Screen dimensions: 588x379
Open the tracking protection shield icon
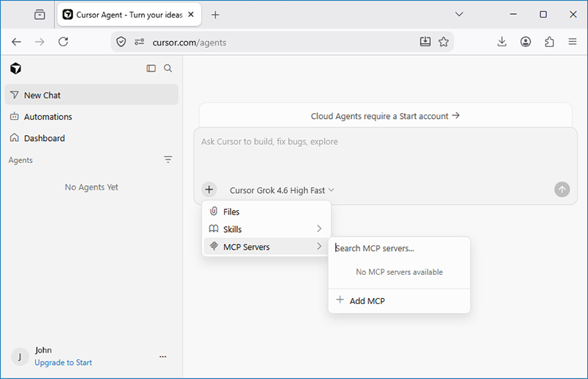tap(121, 42)
